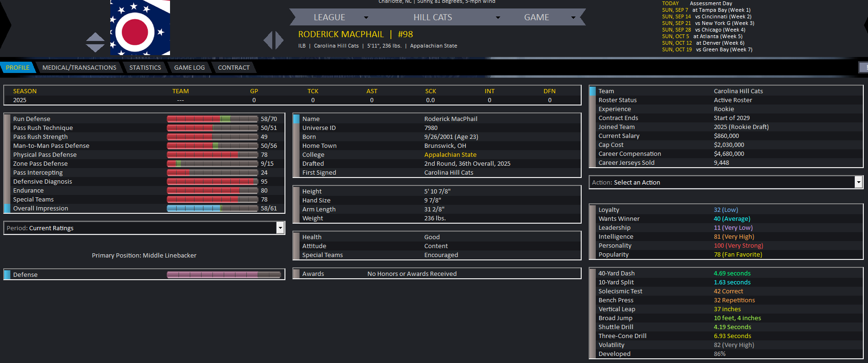Viewport: 868px width, 363px height.
Task: Click the Loyalty 32 (Low) value
Action: (x=726, y=210)
